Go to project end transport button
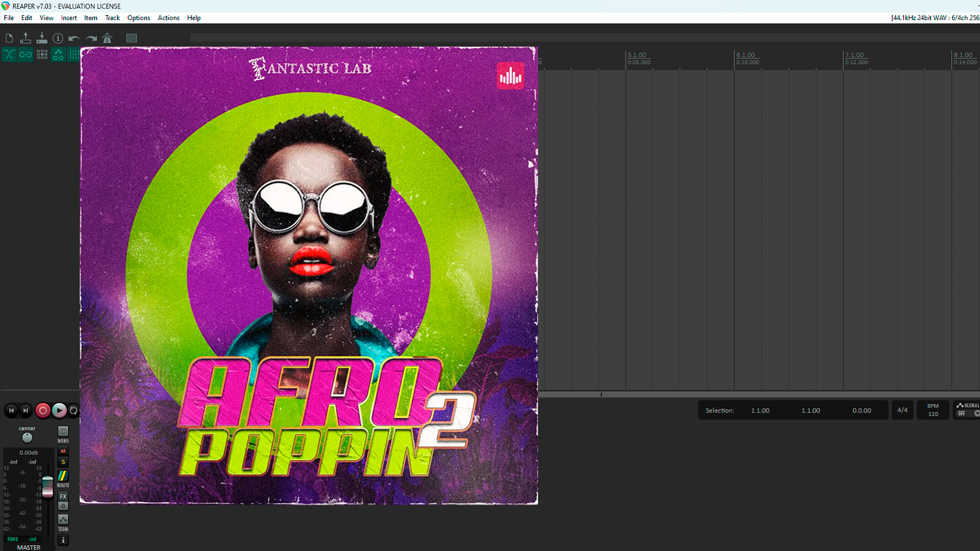 (x=26, y=410)
